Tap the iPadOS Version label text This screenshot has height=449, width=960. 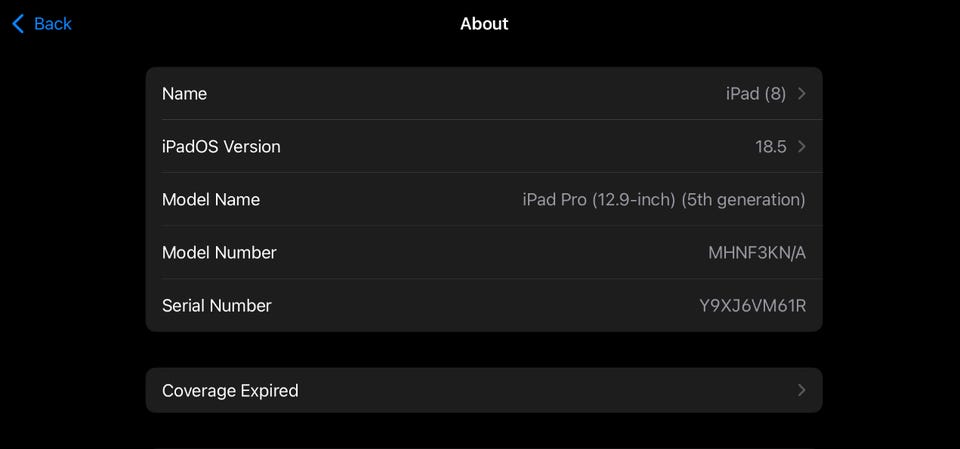pyautogui.click(x=221, y=147)
